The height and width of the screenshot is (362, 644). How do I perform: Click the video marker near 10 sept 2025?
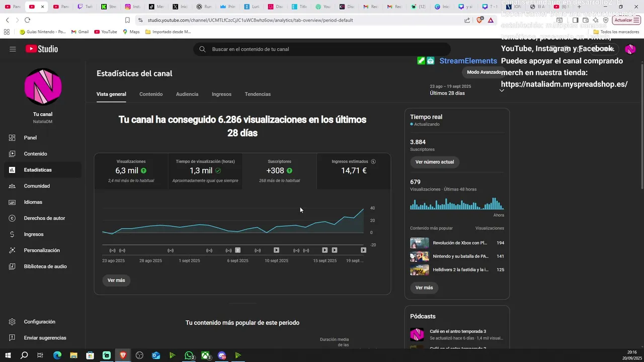pyautogui.click(x=276, y=250)
